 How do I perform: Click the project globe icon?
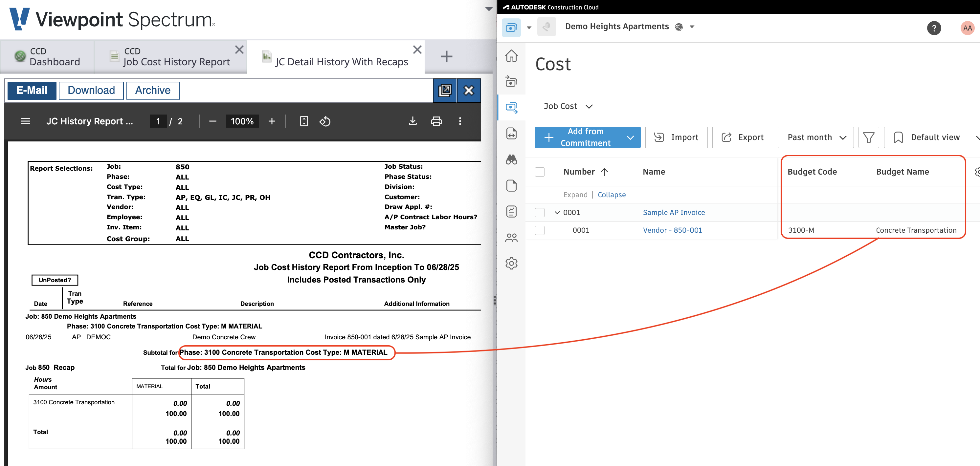coord(679,27)
